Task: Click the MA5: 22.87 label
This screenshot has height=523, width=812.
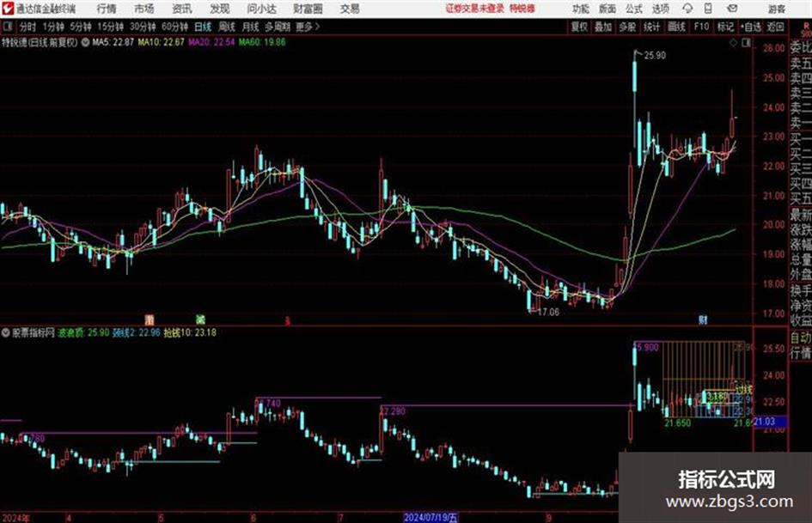Action: pos(113,42)
